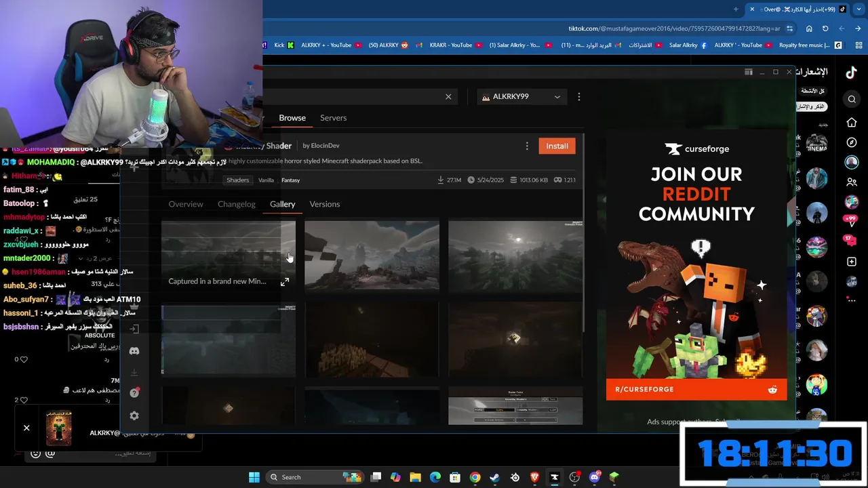The height and width of the screenshot is (488, 868).
Task: Open the CINEMA avatar notification
Action: pyautogui.click(x=816, y=144)
